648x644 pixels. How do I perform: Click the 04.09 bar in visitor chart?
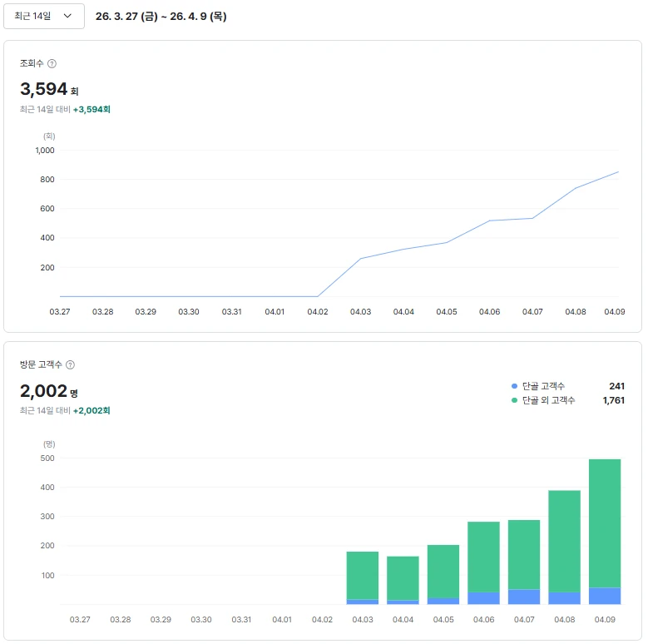point(605,532)
